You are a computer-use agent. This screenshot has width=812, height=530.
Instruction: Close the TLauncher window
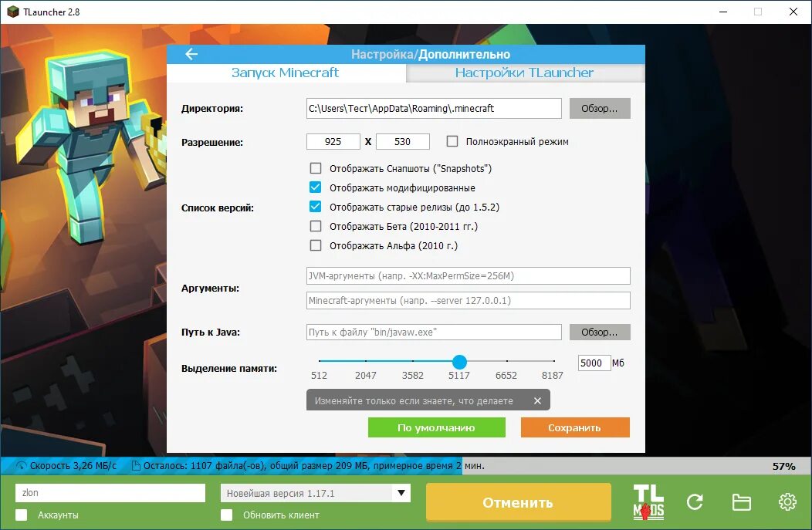(793, 12)
